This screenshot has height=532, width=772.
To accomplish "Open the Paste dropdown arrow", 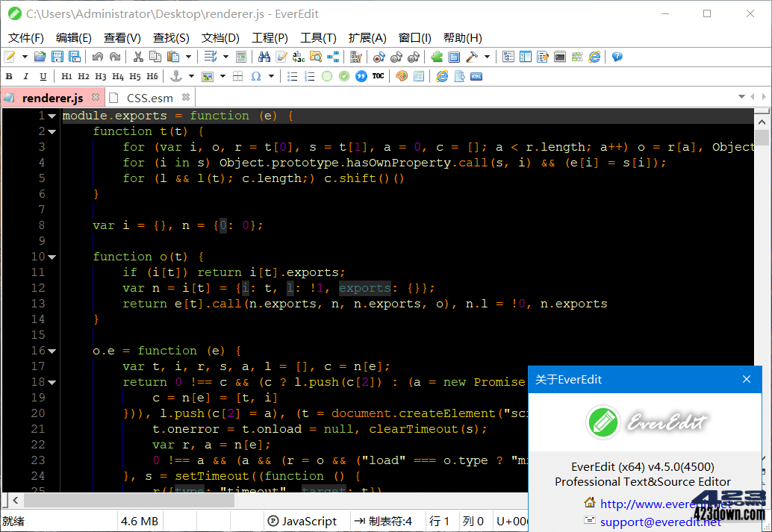I will click(190, 57).
